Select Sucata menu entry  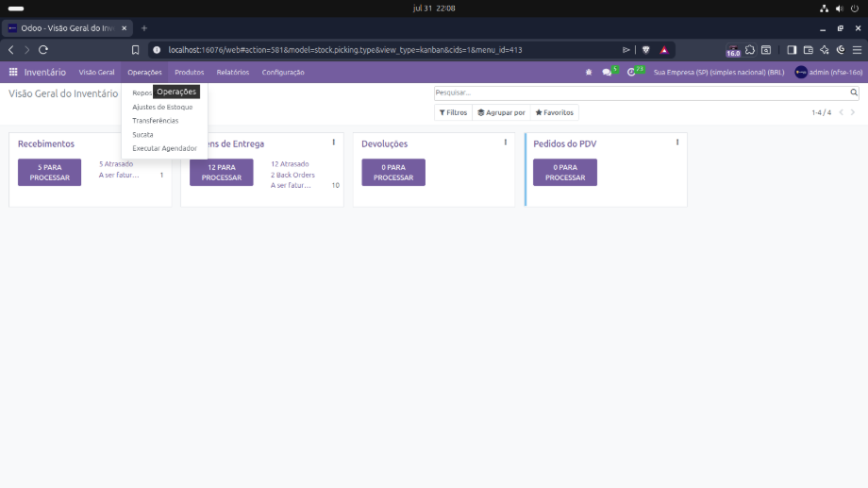pyautogui.click(x=142, y=135)
